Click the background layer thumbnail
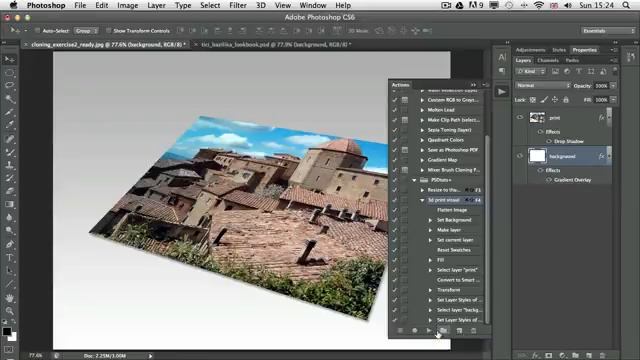 (x=537, y=156)
